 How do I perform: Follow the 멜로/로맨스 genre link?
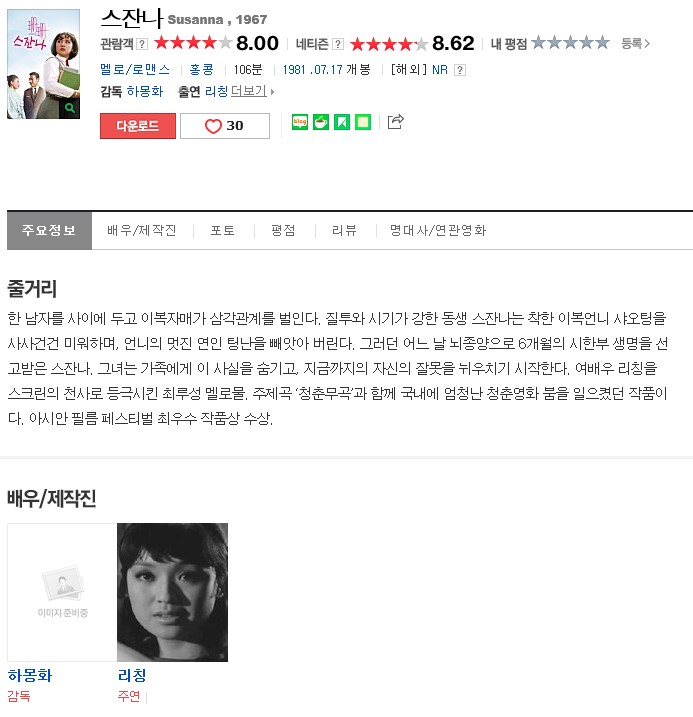(x=135, y=70)
